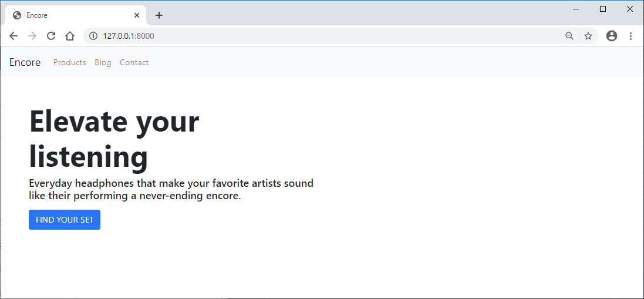Click the browser forward arrow
The image size is (644, 299).
click(32, 36)
